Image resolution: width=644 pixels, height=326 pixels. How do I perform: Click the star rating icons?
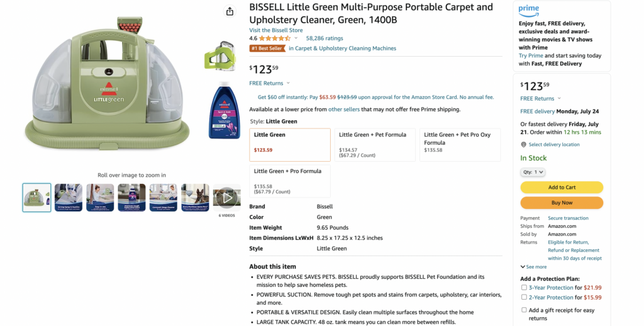point(275,38)
